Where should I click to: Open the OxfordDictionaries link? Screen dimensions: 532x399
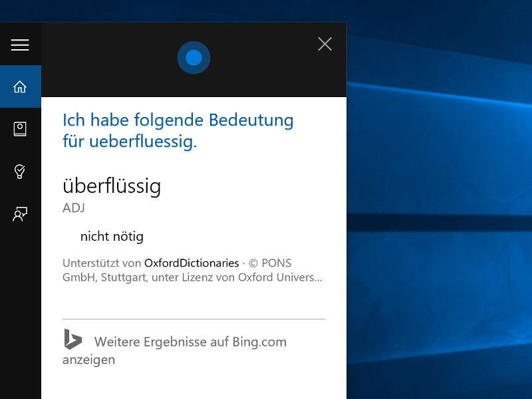click(x=192, y=263)
